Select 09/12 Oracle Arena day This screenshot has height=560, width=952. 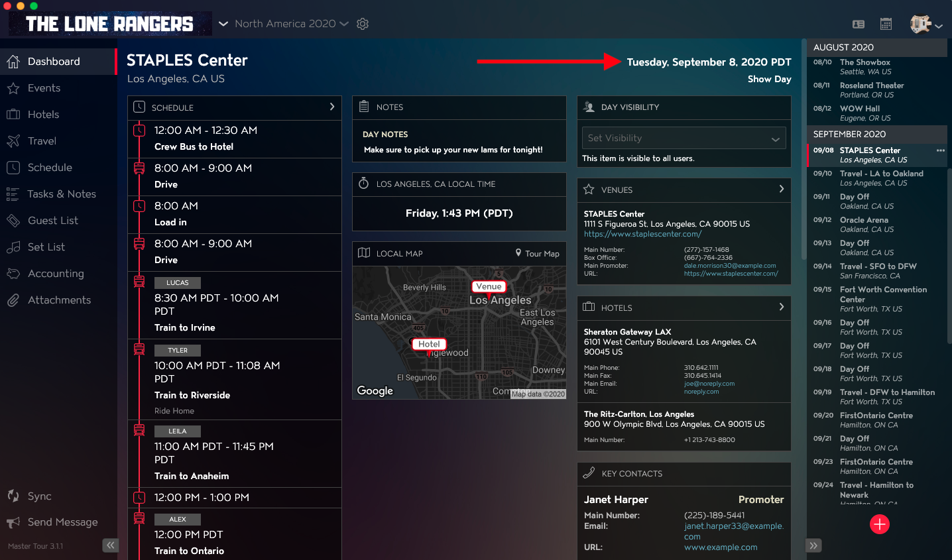pyautogui.click(x=876, y=225)
